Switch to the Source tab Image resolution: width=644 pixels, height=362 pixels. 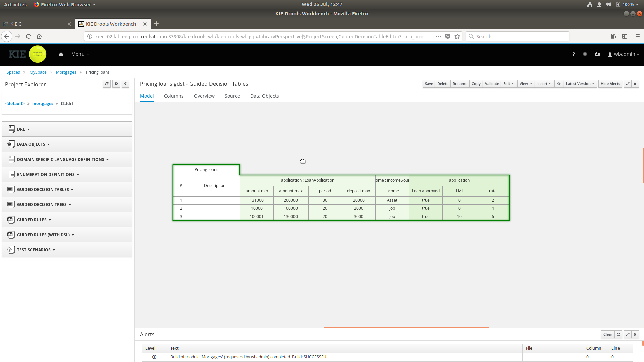pyautogui.click(x=232, y=96)
